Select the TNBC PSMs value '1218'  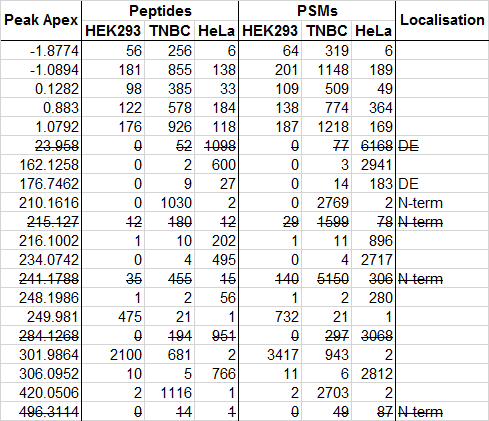click(x=327, y=127)
